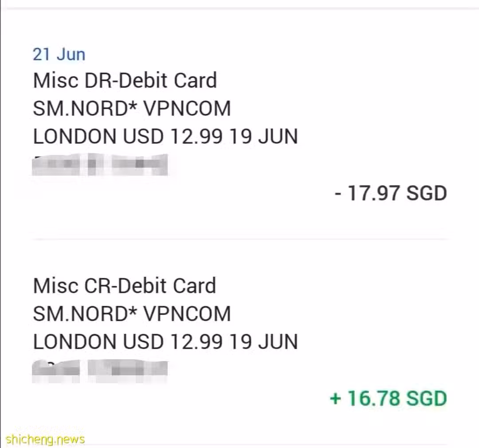The height and width of the screenshot is (448, 479).
Task: Click SM.NORD* VPNCOM merchant in debit entry
Action: click(132, 109)
